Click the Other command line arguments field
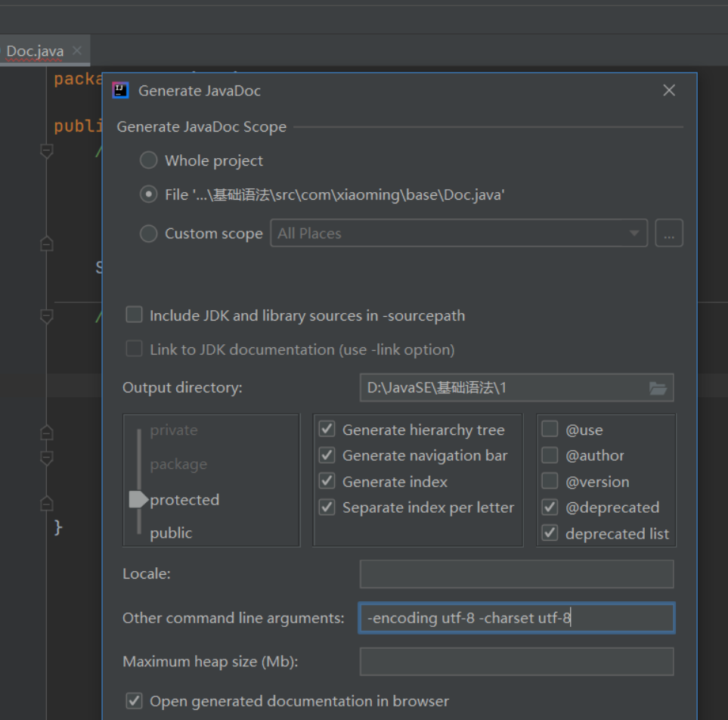Image resolution: width=728 pixels, height=720 pixels. tap(517, 618)
